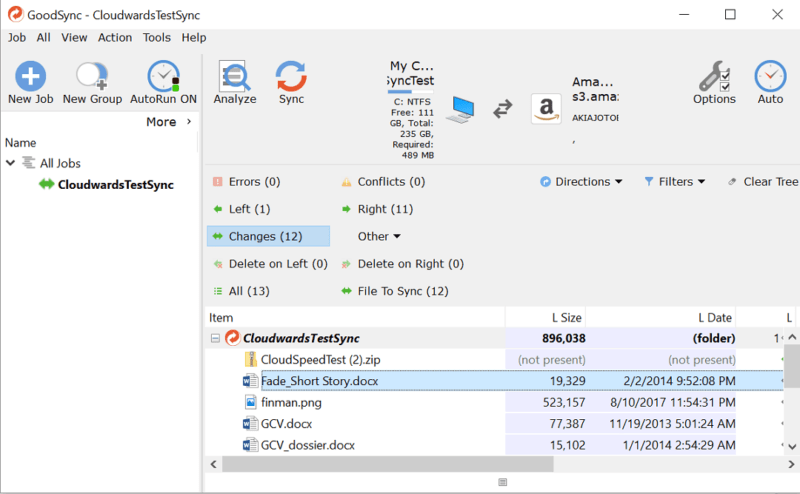Click date 11/19/2013 5:01:24 AM
The height and width of the screenshot is (494, 800).
672,424
